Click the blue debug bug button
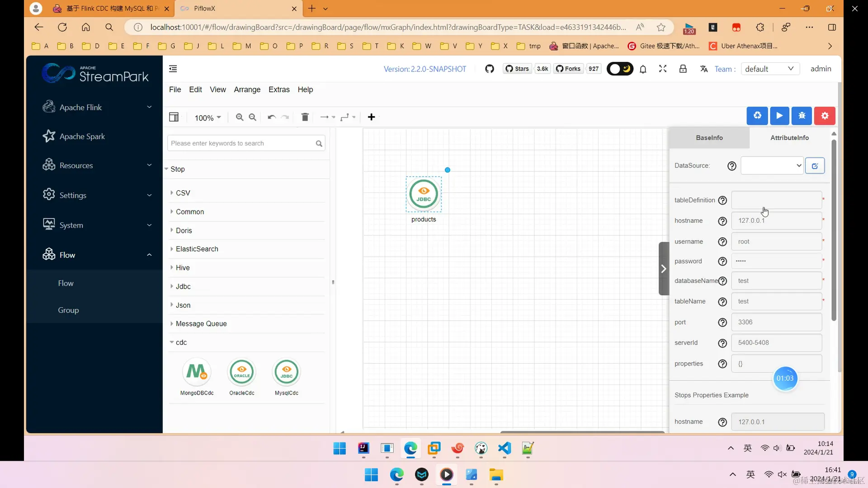The image size is (868, 488). pyautogui.click(x=802, y=116)
